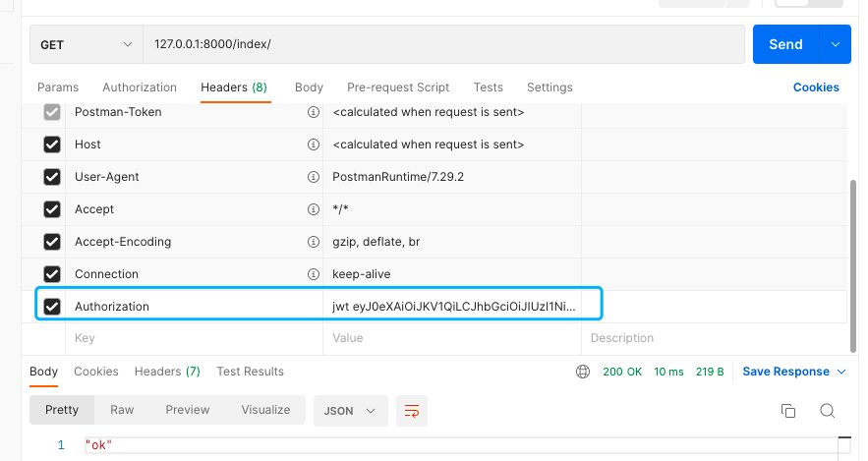The height and width of the screenshot is (461, 868).
Task: Open the Cookies link
Action: [x=816, y=87]
